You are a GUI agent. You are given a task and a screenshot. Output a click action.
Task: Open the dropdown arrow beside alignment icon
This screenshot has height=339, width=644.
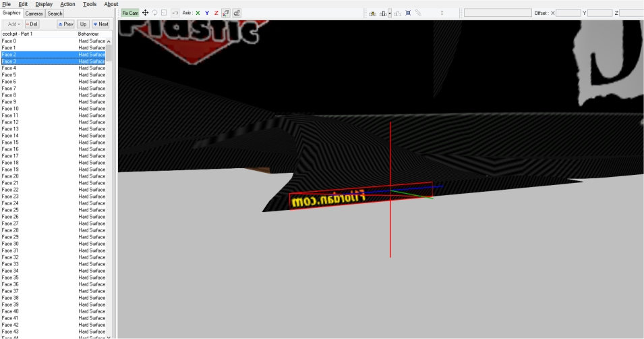390,13
